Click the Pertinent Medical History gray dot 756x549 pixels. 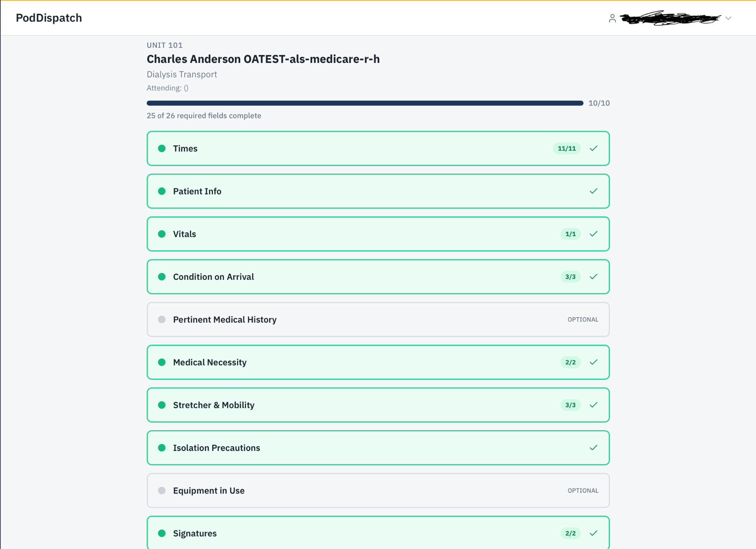click(x=162, y=320)
